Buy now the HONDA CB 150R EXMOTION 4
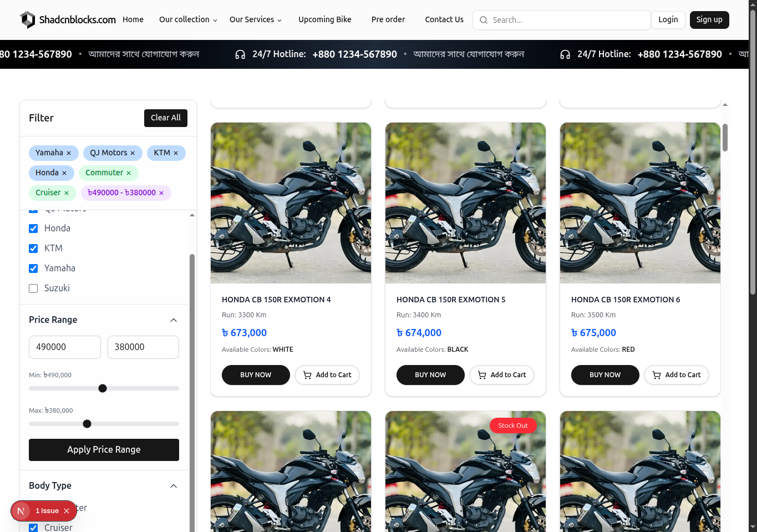The width and height of the screenshot is (757, 532). [256, 375]
